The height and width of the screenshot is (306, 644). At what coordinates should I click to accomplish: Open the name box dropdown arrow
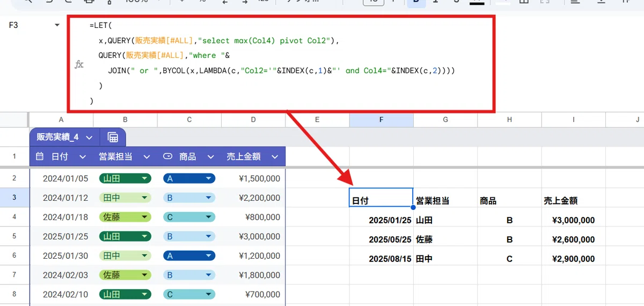(57, 25)
